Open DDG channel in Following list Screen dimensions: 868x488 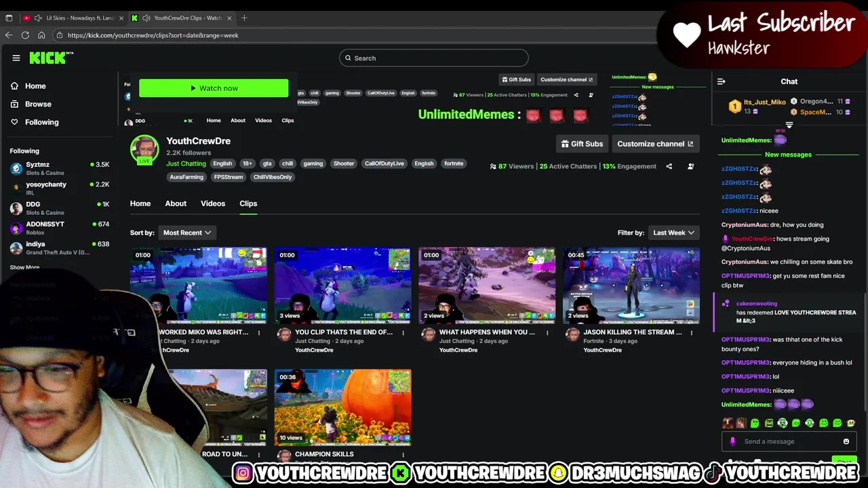60,207
